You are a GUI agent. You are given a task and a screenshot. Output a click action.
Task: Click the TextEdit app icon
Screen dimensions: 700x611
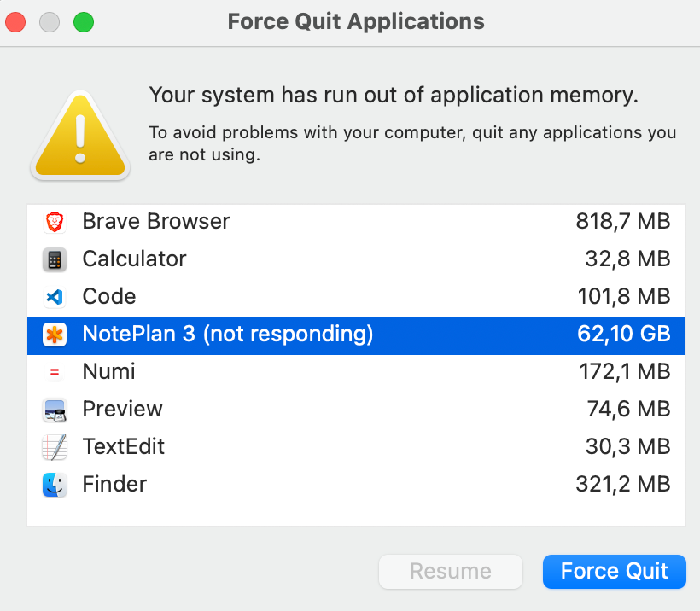click(x=55, y=447)
